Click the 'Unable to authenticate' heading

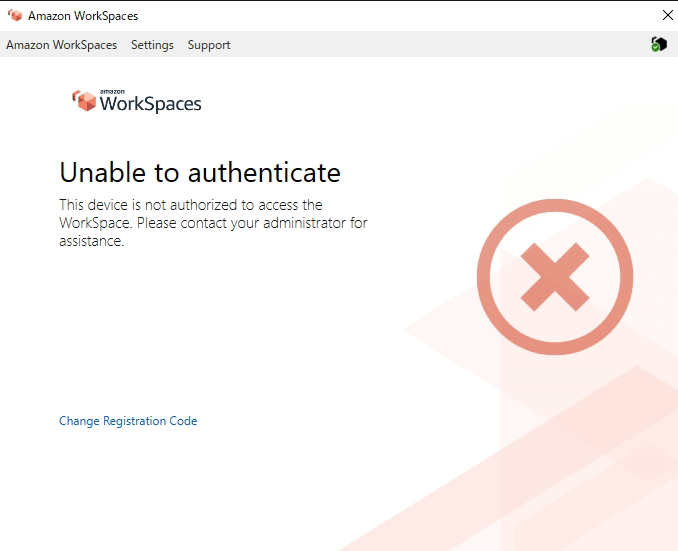click(x=200, y=172)
